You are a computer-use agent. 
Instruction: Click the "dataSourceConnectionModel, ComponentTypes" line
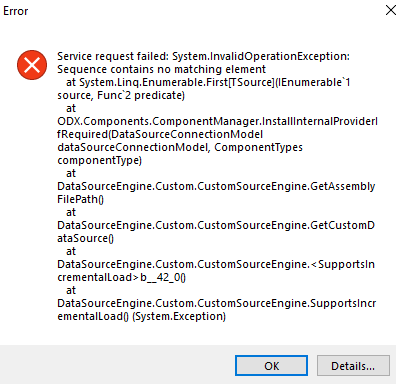coord(180,147)
